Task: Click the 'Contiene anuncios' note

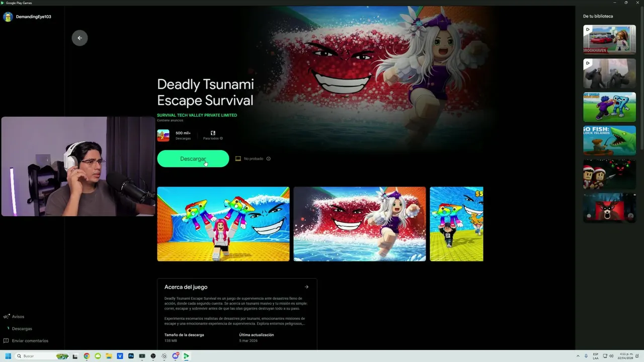Action: tap(170, 120)
